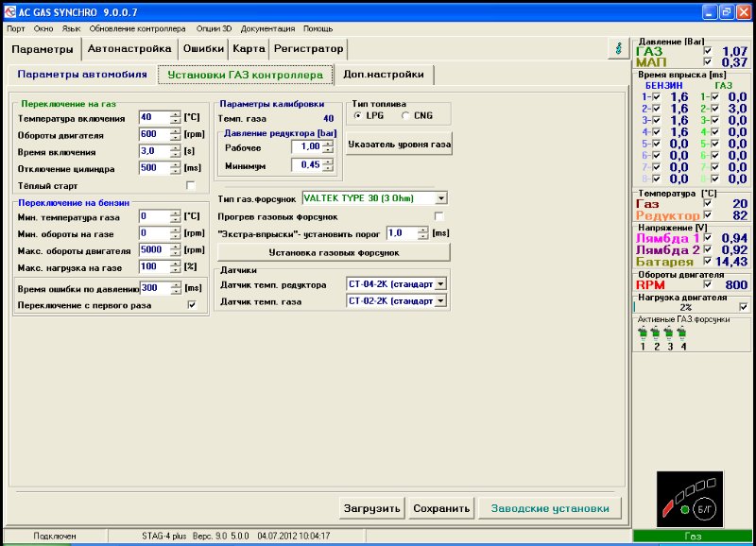
Task: Click gas injector icon number 3
Action: 669,333
